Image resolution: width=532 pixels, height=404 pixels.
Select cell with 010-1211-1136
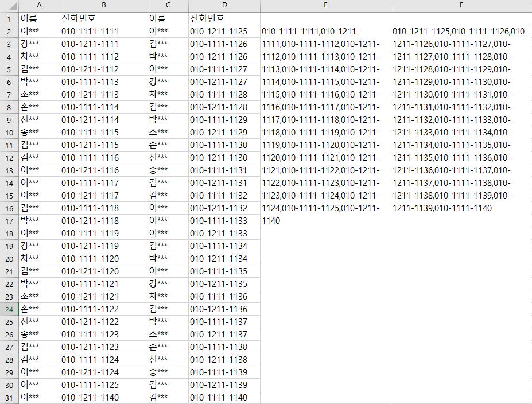[224, 309]
